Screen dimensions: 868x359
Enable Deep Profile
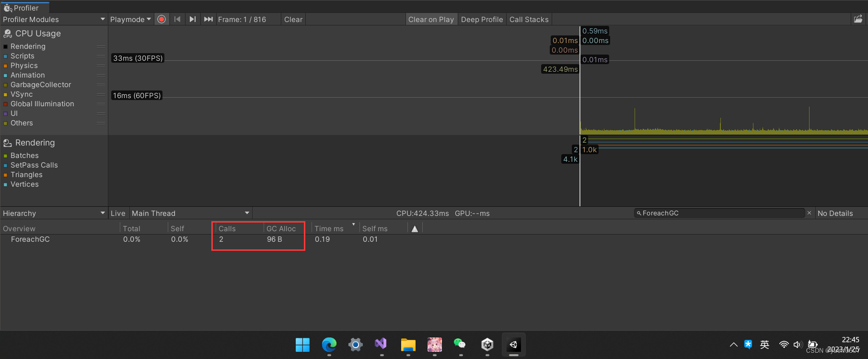[482, 19]
